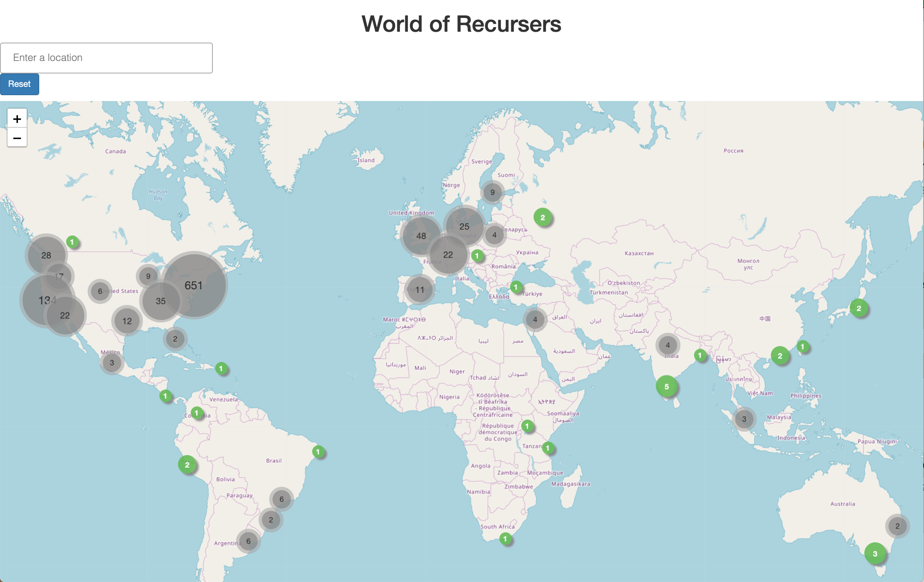Select the 25 cluster over Germany

coord(464,226)
